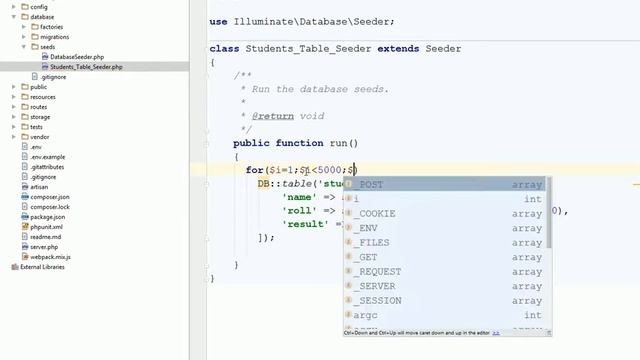Expand the migrations folder arrow
The height and width of the screenshot is (360, 640).
coord(24,37)
